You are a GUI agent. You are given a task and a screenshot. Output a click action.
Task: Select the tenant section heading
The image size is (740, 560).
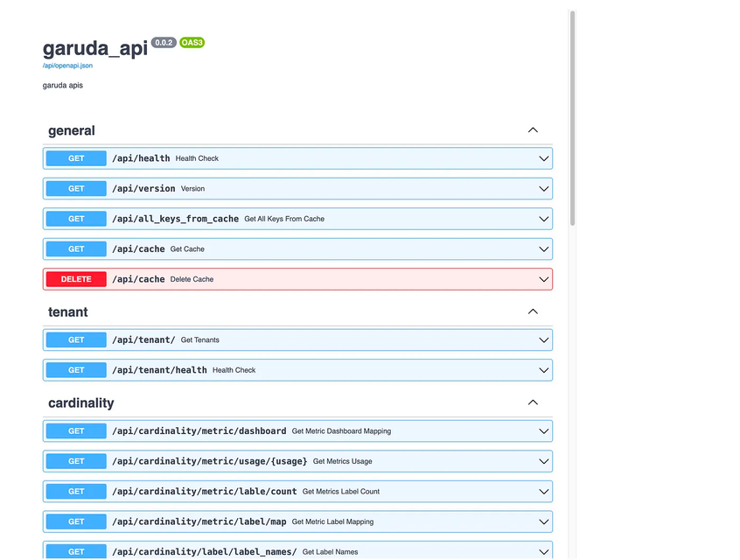click(68, 311)
